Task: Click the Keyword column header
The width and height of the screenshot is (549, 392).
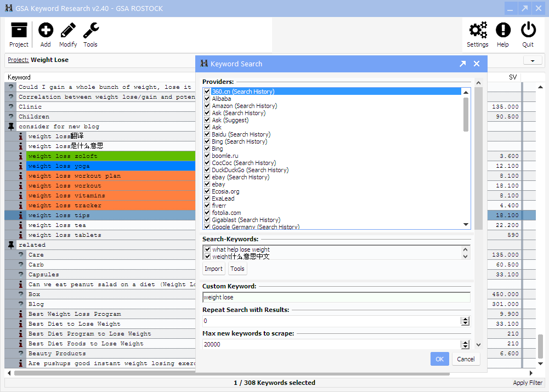Action: click(19, 77)
